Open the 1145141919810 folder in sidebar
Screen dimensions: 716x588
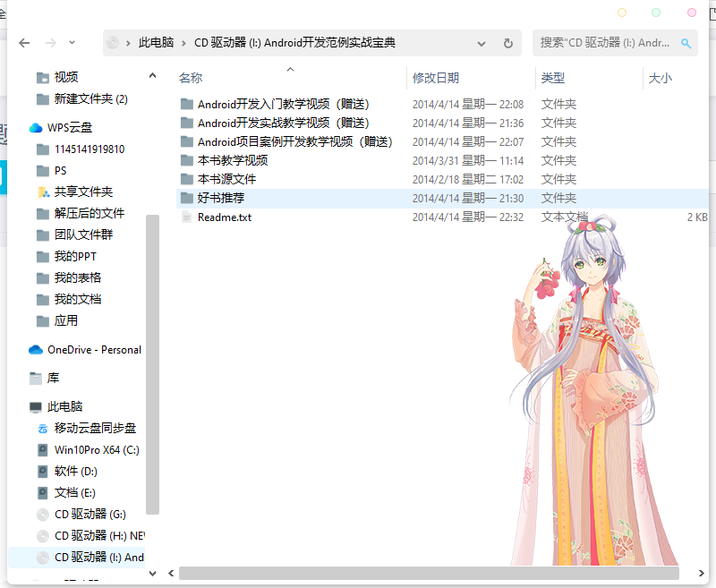click(89, 149)
